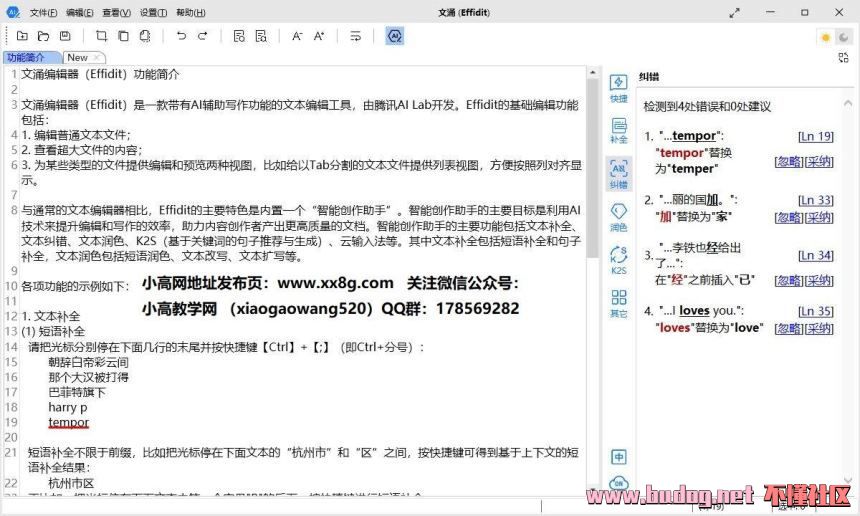
Task: Switch to dark theme moon icon
Action: tap(843, 37)
